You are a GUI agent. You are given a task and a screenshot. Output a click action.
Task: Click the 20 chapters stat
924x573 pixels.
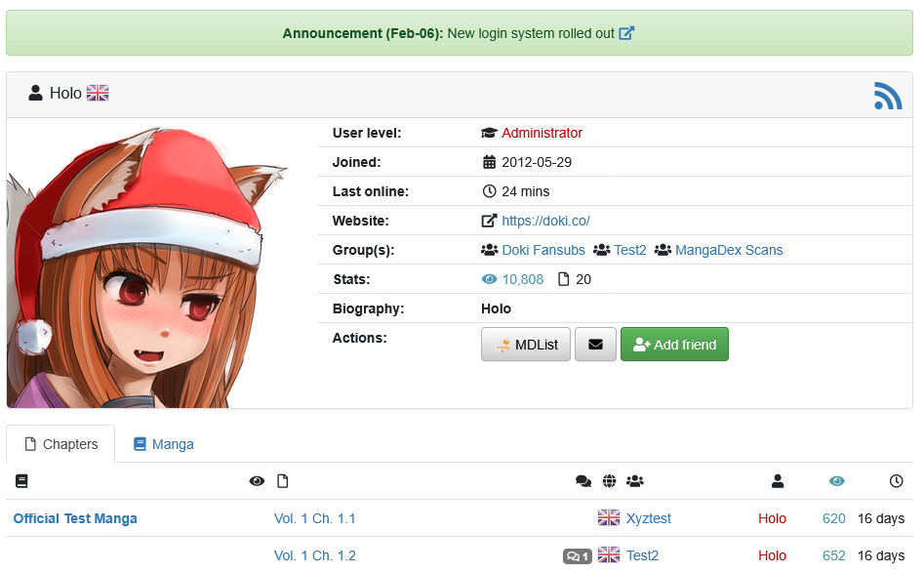(x=583, y=279)
